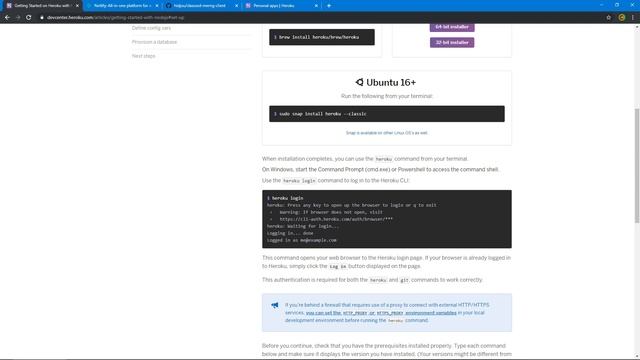
Task: Click the inline git code snippet
Action: 404,280
